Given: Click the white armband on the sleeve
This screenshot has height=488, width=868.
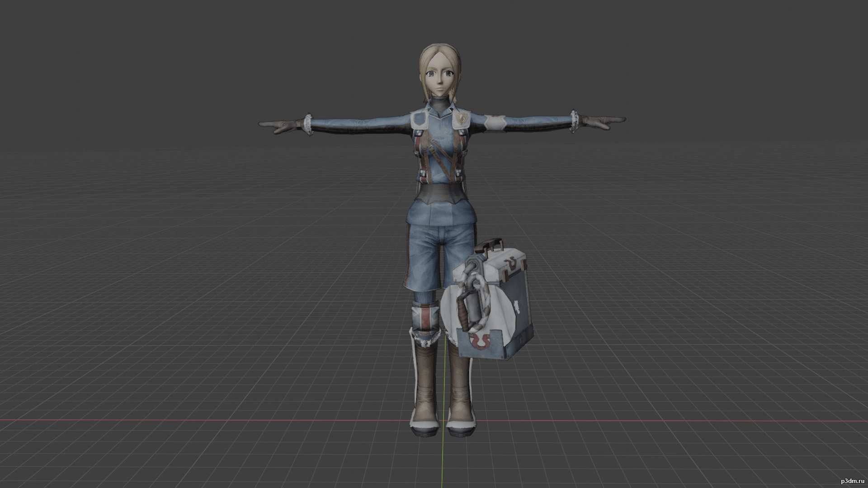Looking at the screenshot, I should 496,122.
